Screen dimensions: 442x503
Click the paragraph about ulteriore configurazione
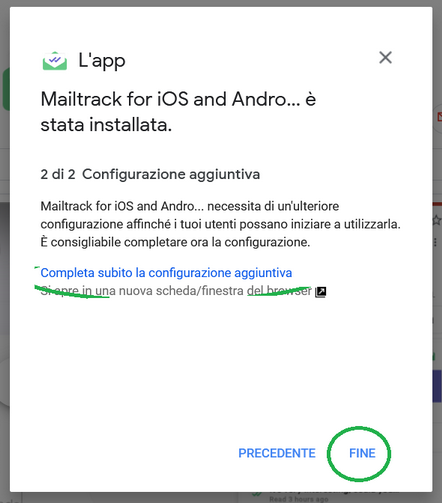click(x=220, y=224)
